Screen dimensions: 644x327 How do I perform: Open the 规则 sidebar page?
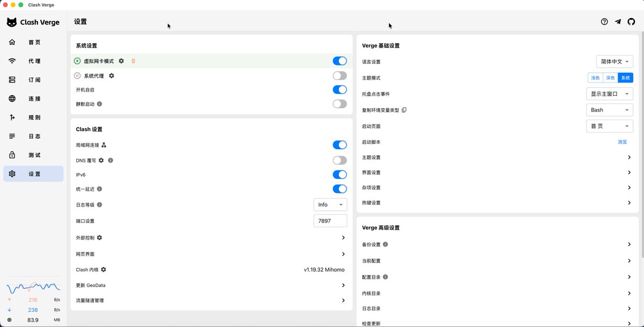click(33, 117)
